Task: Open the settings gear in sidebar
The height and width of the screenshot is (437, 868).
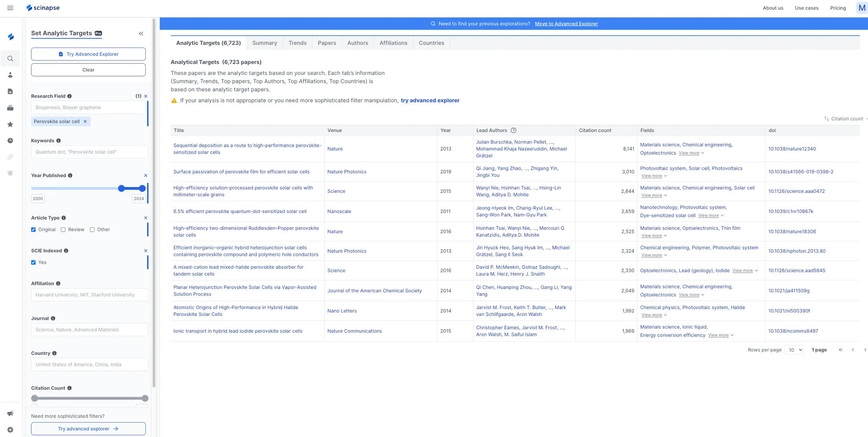Action: [x=10, y=430]
